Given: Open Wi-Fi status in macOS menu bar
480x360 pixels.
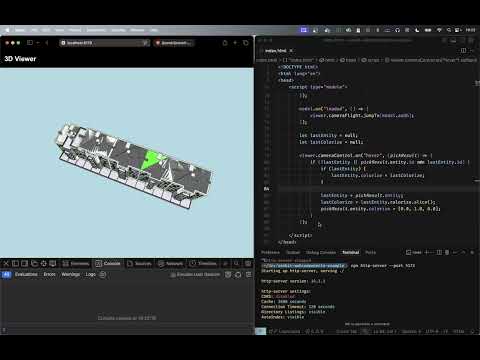Looking at the screenshot, I should tap(439, 30).
